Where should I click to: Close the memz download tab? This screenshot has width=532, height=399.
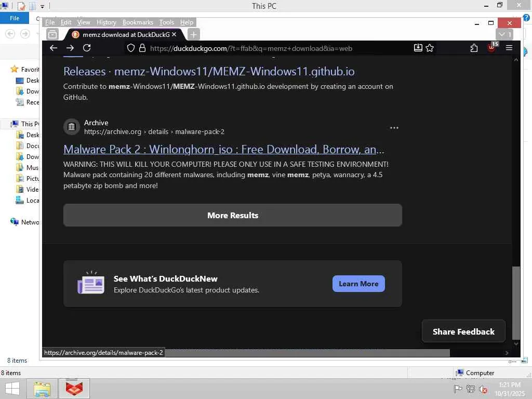tap(174, 35)
